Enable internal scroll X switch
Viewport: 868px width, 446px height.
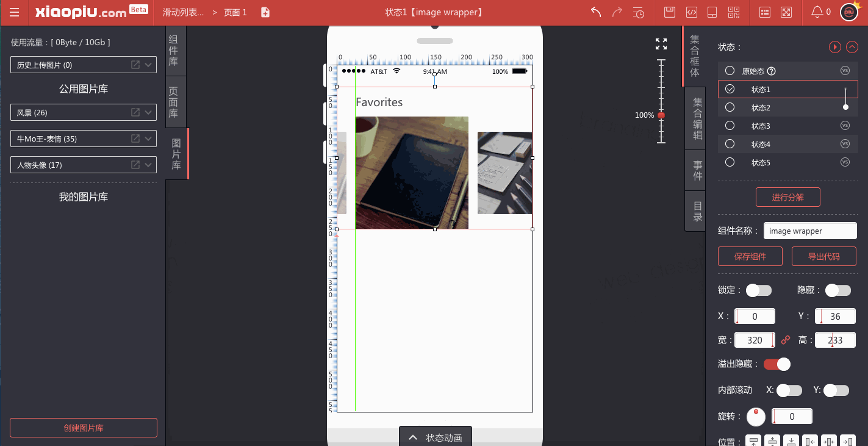tap(789, 390)
